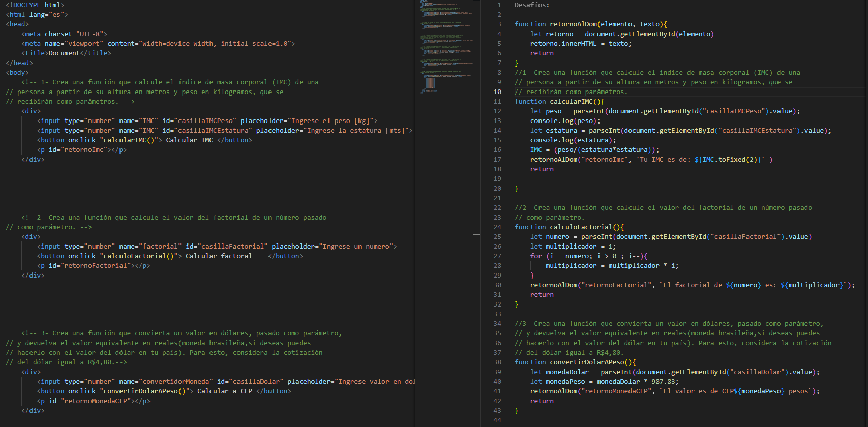This screenshot has width=868, height=427.
Task: Click line number 38 in the JavaScript editor
Action: tap(497, 362)
